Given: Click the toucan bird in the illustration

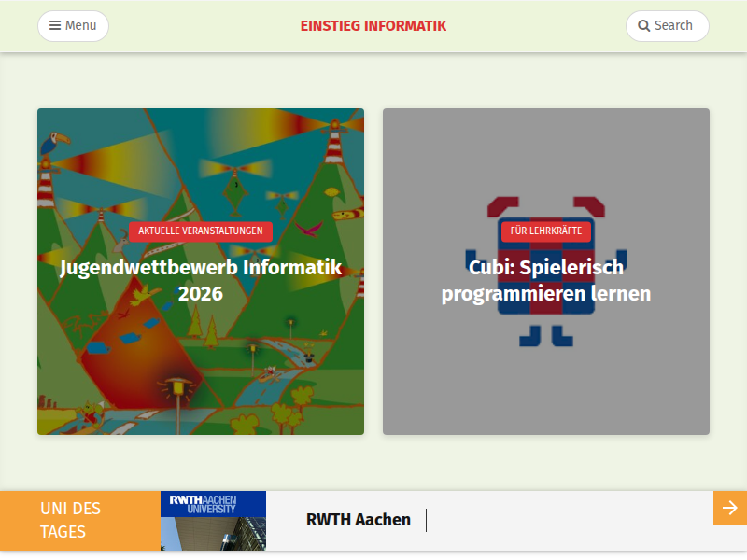Looking at the screenshot, I should [55, 142].
